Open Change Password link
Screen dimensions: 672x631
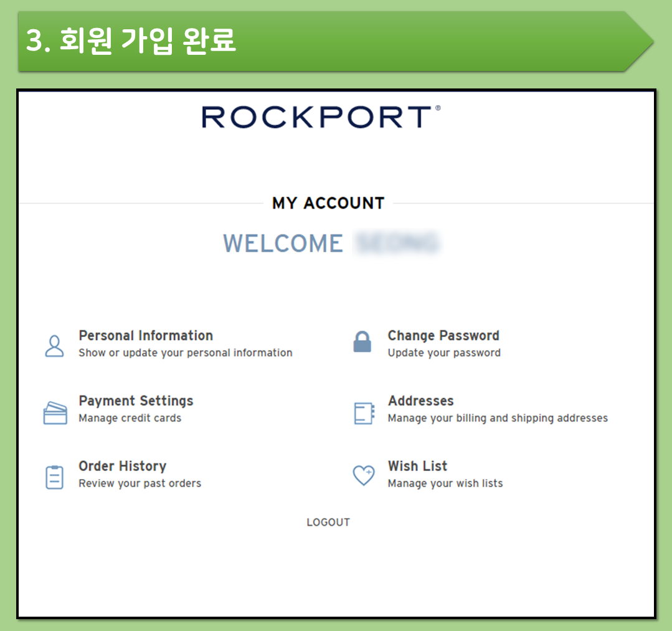443,336
